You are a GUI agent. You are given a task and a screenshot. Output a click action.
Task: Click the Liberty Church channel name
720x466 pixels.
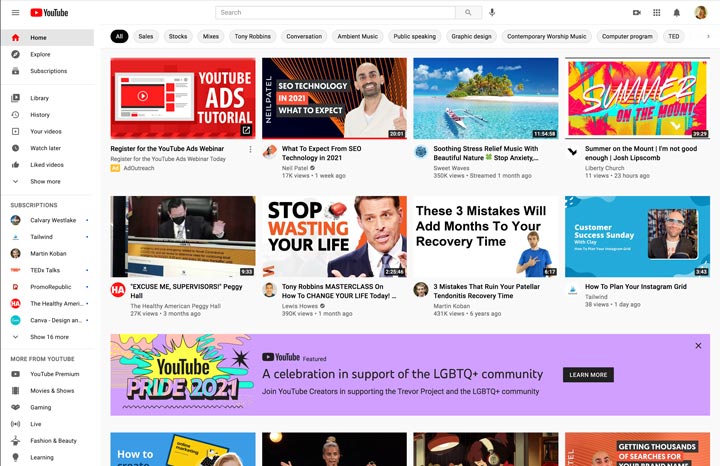[x=604, y=168]
